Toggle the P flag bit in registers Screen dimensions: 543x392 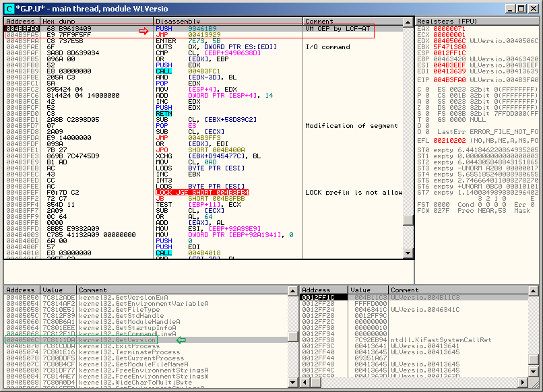tap(427, 95)
